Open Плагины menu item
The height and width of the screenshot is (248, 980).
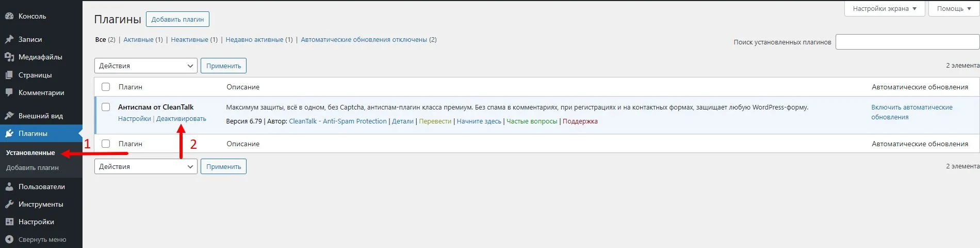(41, 133)
